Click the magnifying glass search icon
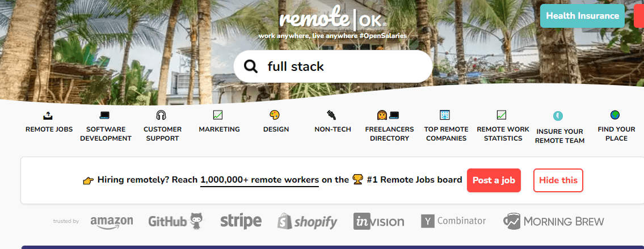 pyautogui.click(x=251, y=66)
